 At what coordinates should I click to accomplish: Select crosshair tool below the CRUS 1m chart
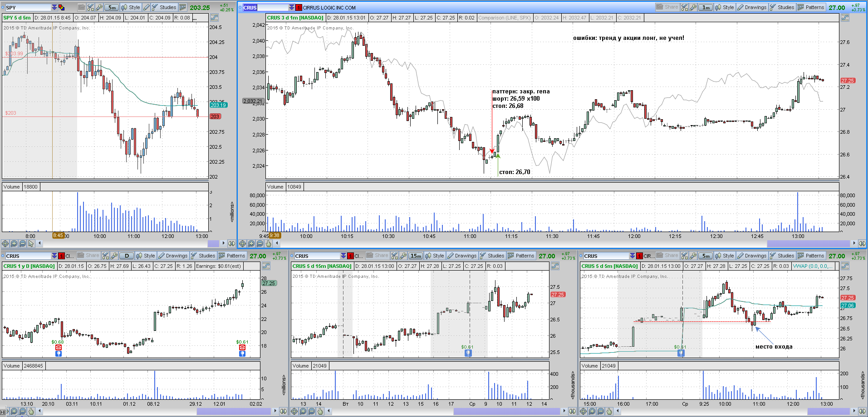tap(242, 243)
